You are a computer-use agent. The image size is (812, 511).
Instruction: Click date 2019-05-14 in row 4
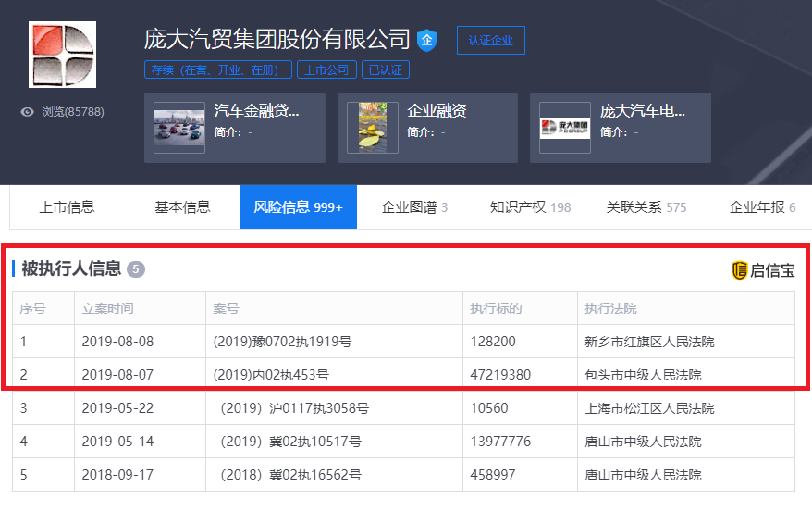[x=117, y=442]
